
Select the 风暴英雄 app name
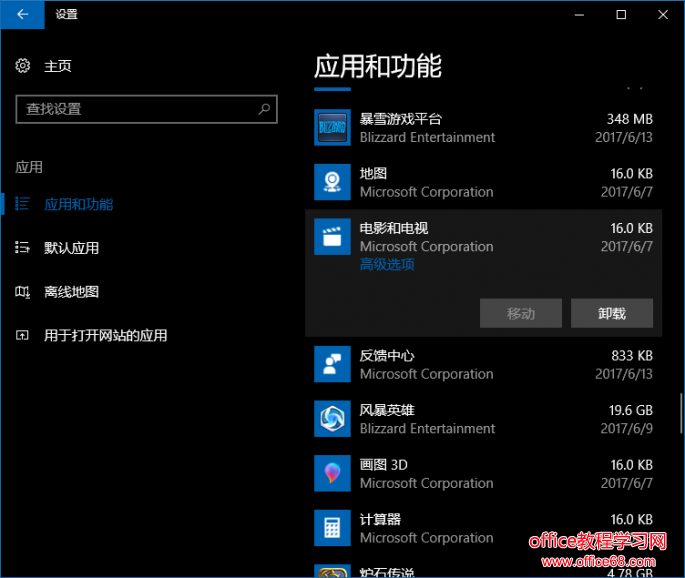tap(387, 410)
